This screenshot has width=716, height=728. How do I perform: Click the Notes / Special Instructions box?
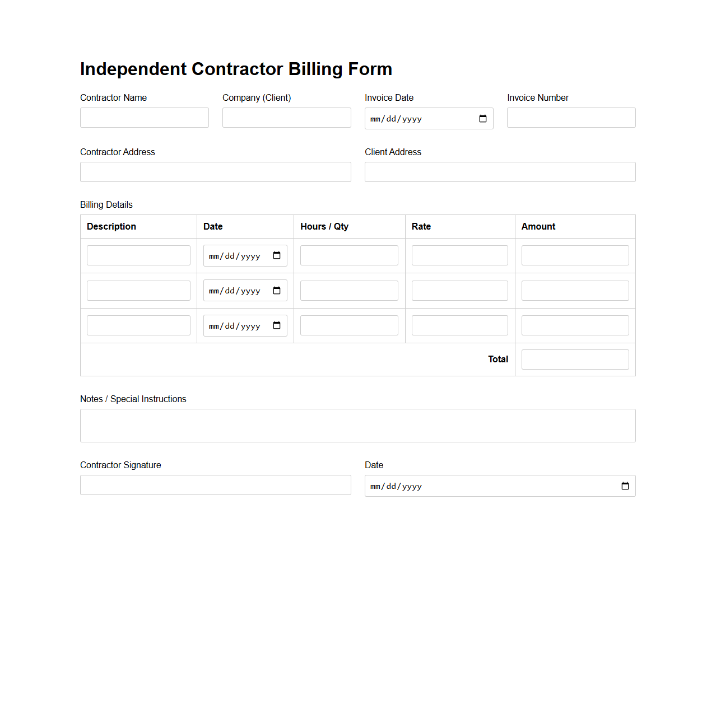click(357, 425)
